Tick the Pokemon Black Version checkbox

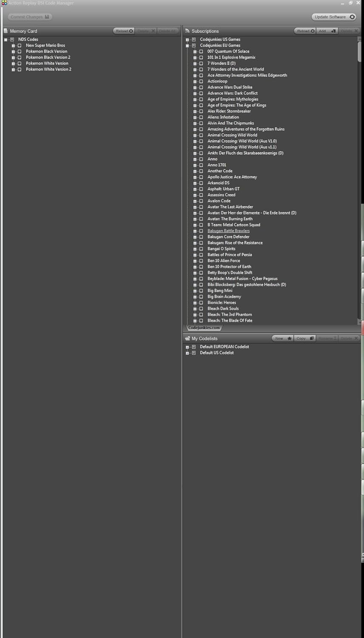20,51
